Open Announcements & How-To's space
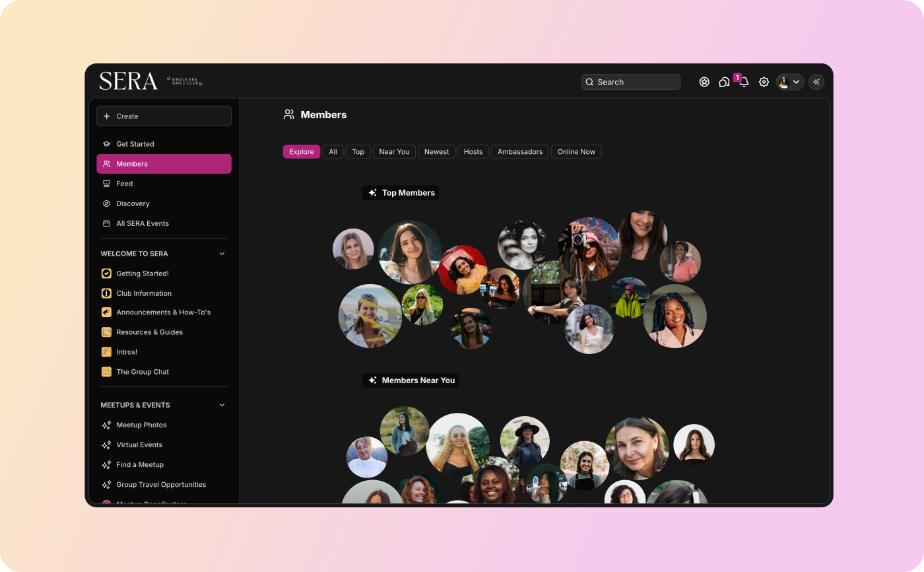The image size is (924, 572). [x=164, y=312]
